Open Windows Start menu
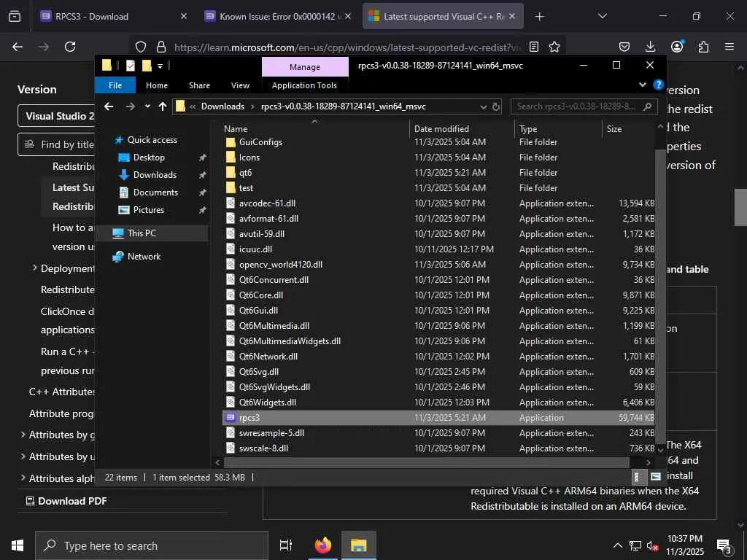Screen dimensions: 747x560 pyautogui.click(x=18, y=545)
